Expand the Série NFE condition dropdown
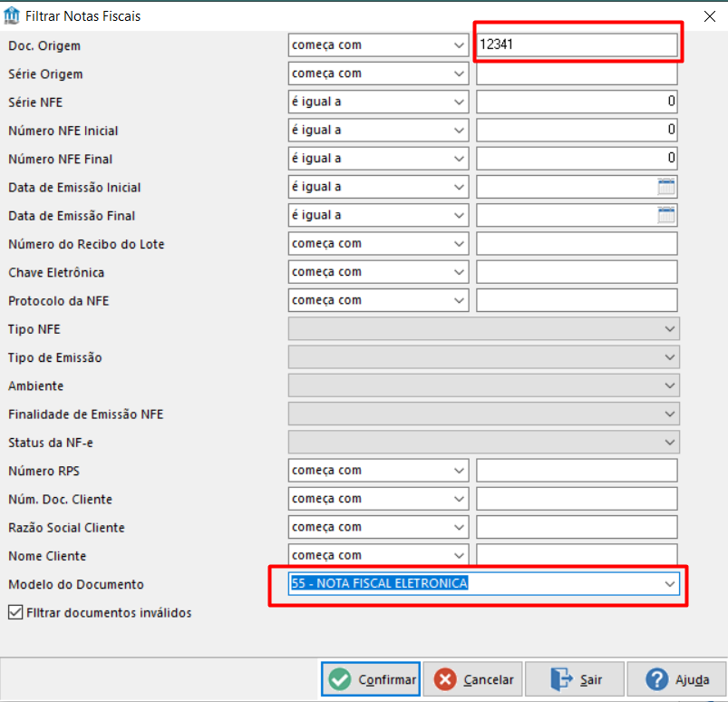 click(378, 102)
